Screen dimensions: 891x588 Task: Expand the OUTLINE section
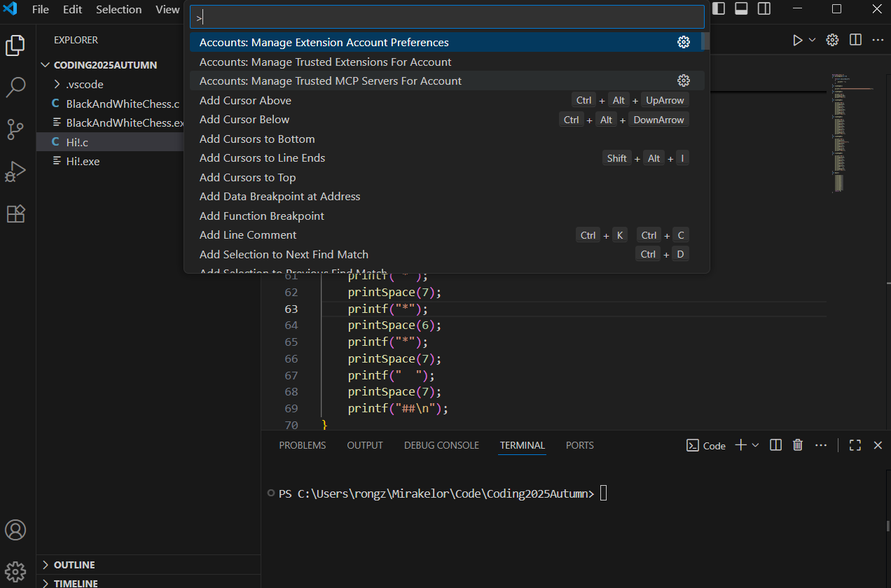[x=74, y=565]
